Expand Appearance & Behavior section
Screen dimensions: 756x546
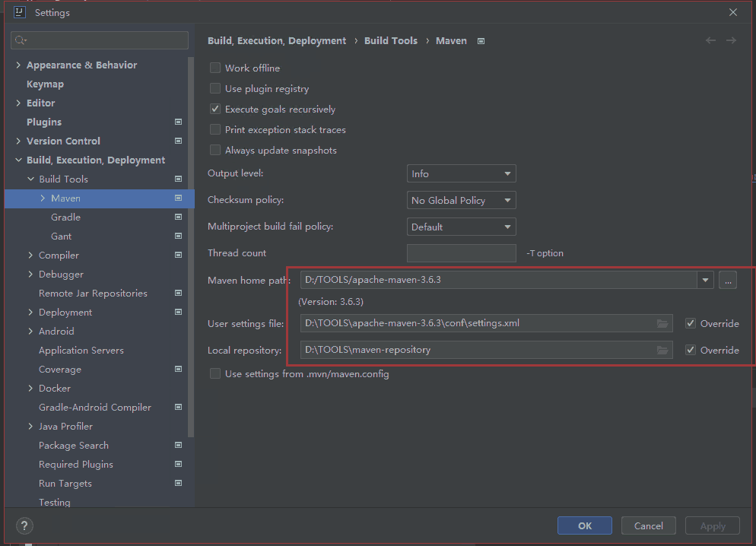pos(18,65)
